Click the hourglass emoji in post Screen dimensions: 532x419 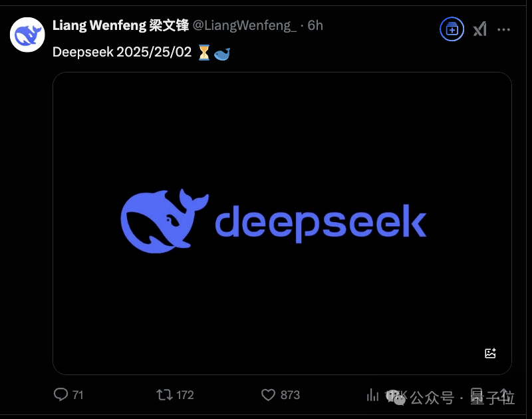(204, 53)
